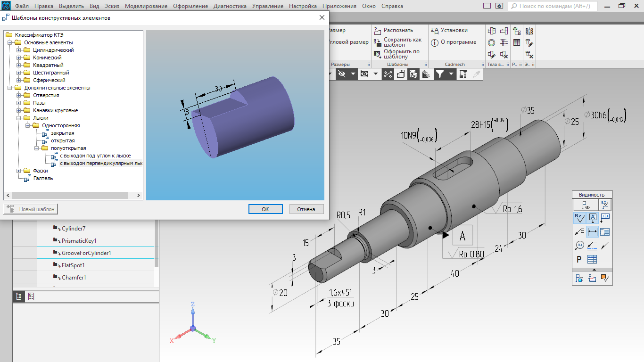Click the letter P icon in Видимость panel
644x362 pixels.
click(x=579, y=259)
